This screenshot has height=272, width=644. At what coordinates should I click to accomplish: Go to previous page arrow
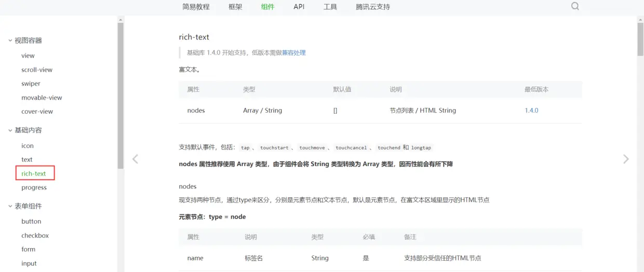point(135,159)
